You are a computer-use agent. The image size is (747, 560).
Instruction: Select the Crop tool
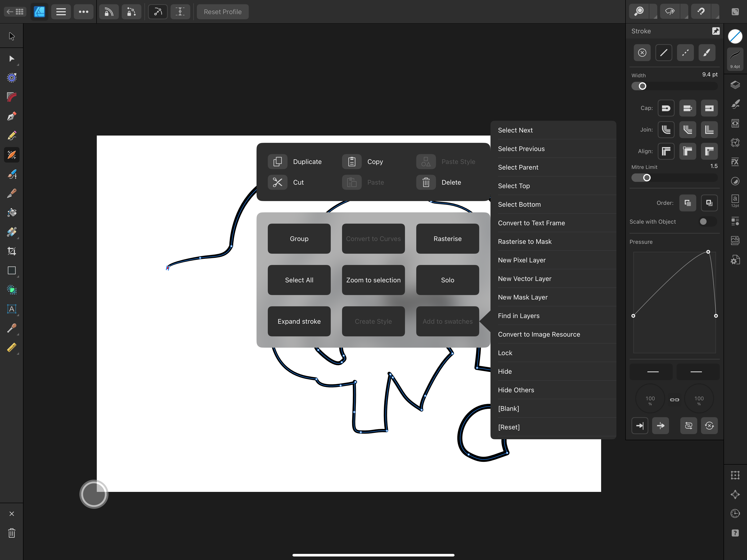tap(12, 251)
